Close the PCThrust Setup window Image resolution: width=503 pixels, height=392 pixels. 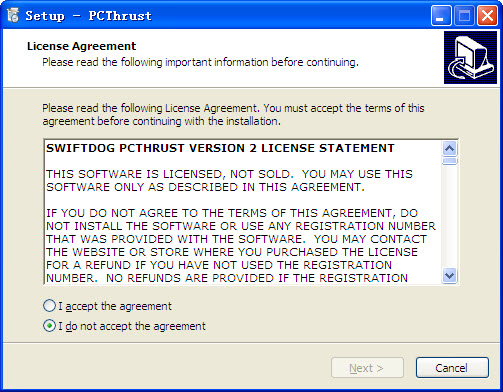tap(487, 15)
